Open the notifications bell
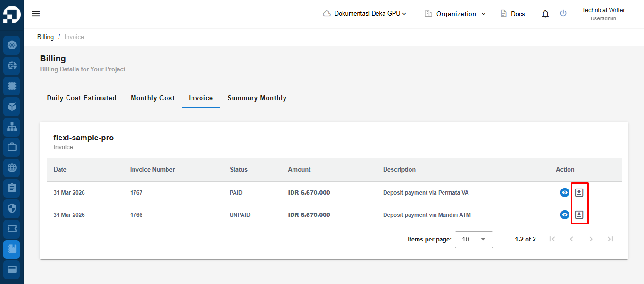644x284 pixels. [x=545, y=14]
